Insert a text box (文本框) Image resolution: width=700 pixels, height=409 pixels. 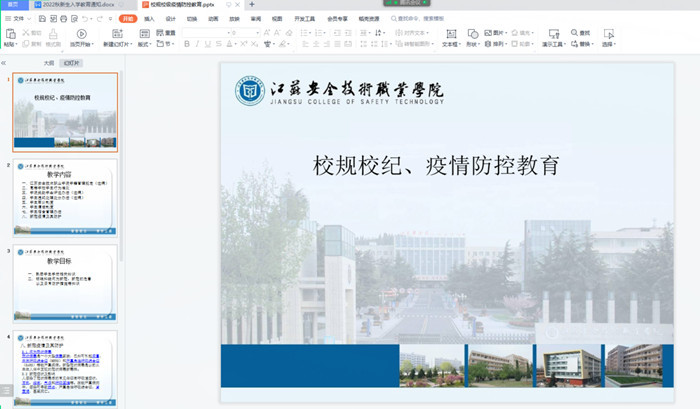click(450, 33)
